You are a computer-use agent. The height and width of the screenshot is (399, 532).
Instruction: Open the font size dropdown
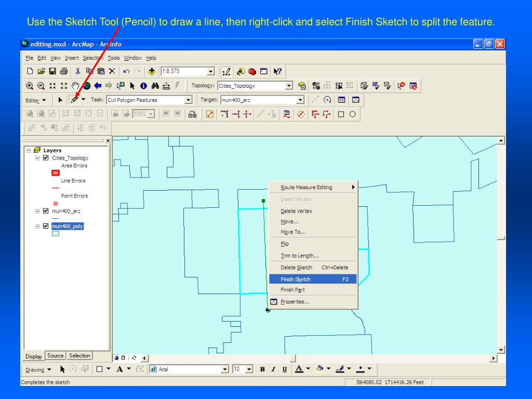pos(249,369)
